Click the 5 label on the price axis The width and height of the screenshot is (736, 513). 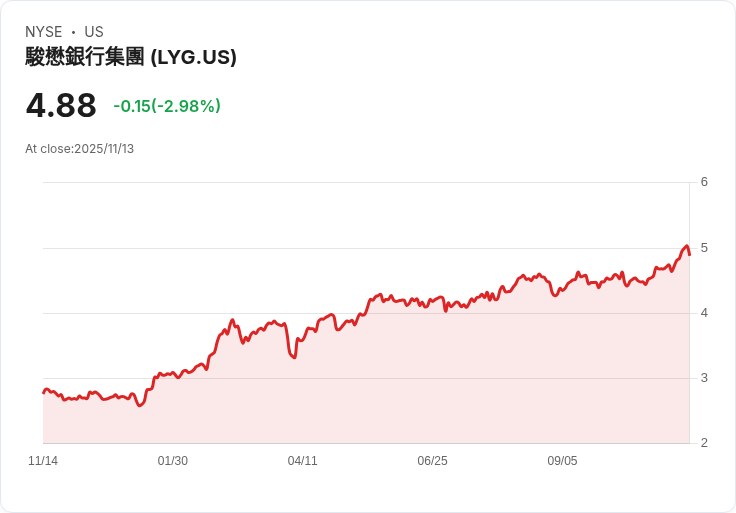click(x=704, y=247)
